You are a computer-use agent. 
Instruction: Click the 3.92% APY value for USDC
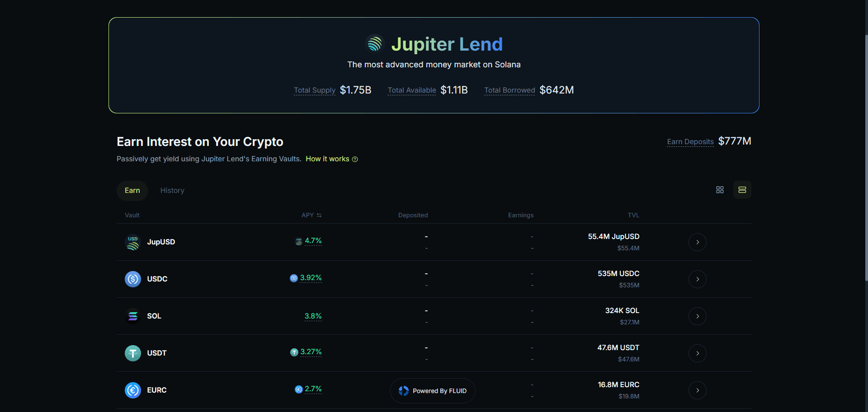[311, 278]
